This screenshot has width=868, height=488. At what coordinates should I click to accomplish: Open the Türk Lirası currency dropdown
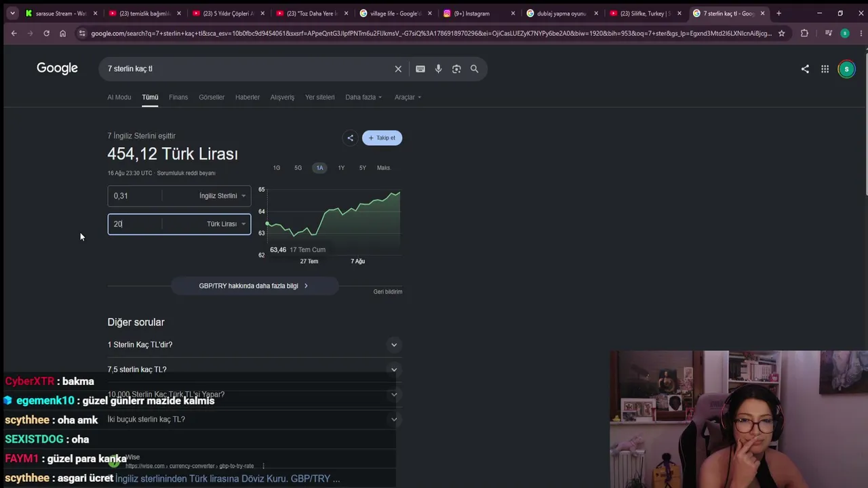[x=226, y=224]
